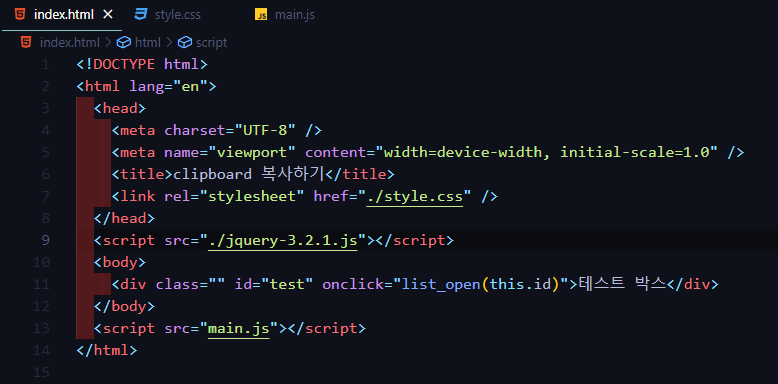Screen dimensions: 778x384
Task: Click line number 1 in the gutter
Action: pyautogui.click(x=45, y=64)
